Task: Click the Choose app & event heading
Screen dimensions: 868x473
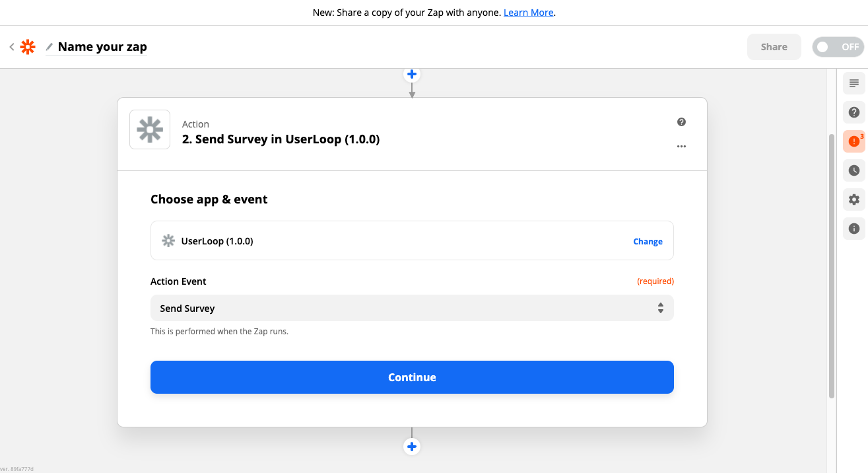Action: point(209,200)
